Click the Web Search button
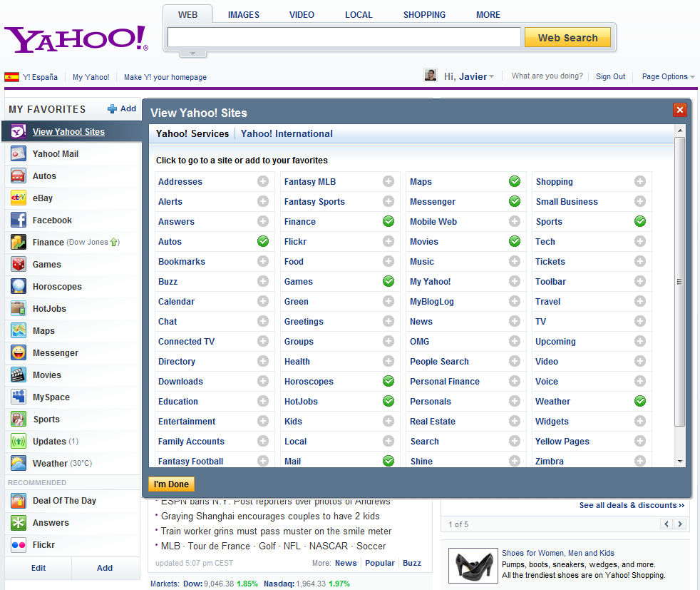Image resolution: width=700 pixels, height=590 pixels. 567,38
